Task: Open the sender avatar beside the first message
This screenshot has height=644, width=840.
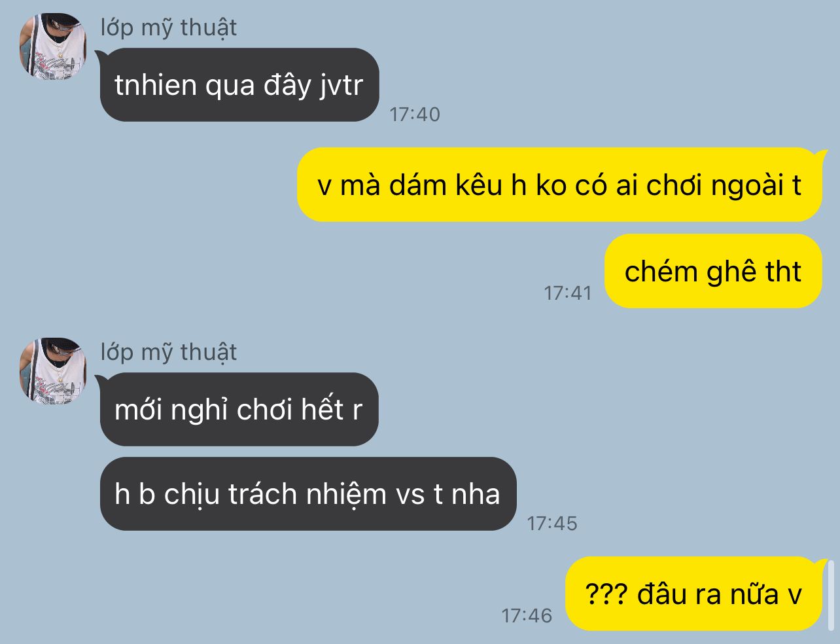Action: click(x=53, y=47)
